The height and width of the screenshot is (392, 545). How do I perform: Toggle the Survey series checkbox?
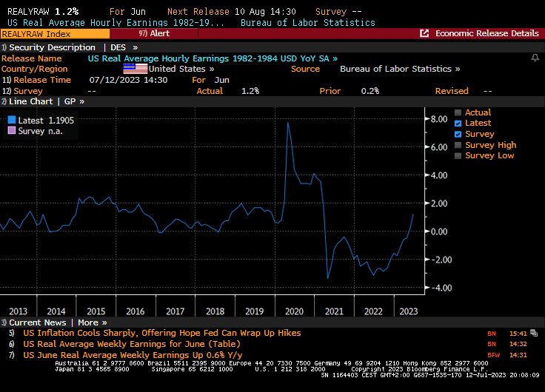point(458,134)
